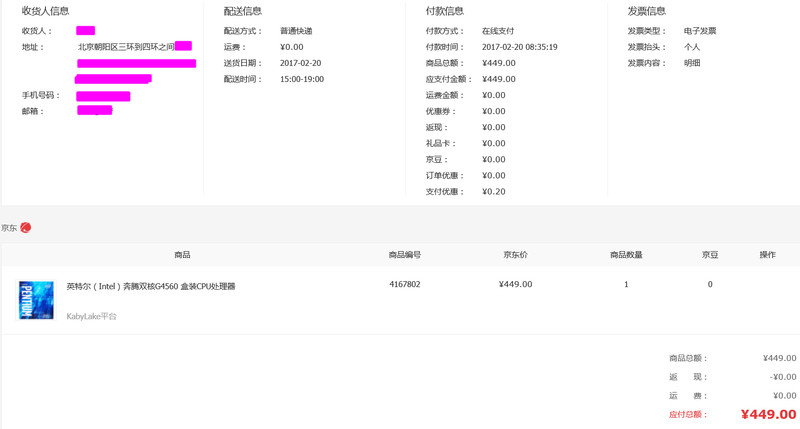800x429 pixels.
Task: Select invoice type value 电子发票
Action: (x=700, y=31)
